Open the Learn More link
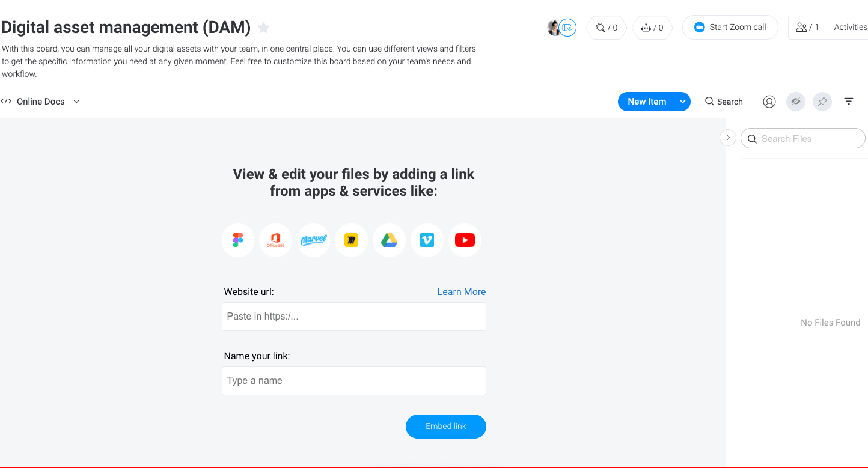The height and width of the screenshot is (468, 868). pos(462,291)
